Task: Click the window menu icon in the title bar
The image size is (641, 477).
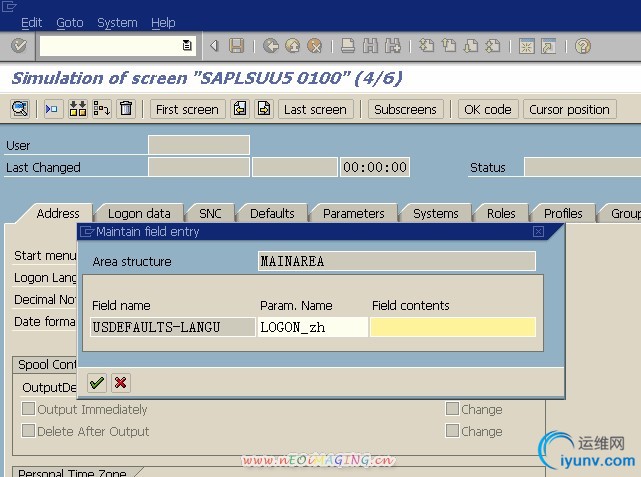Action: (9, 6)
